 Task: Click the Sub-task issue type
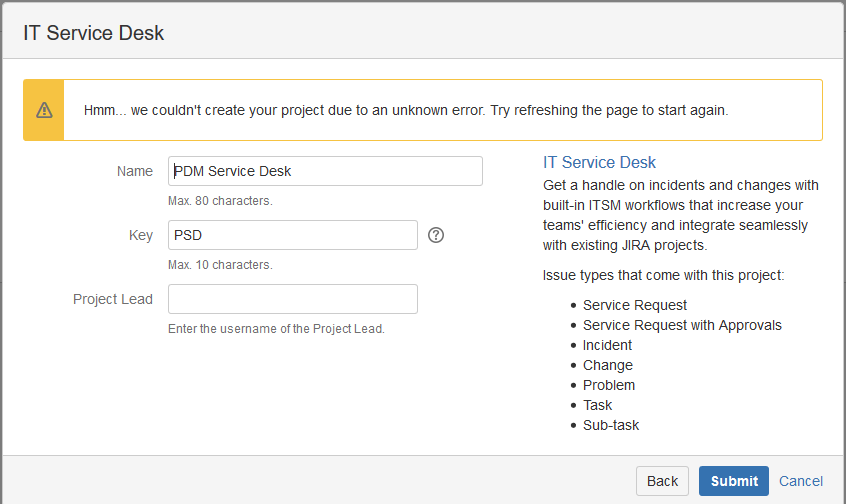point(611,425)
